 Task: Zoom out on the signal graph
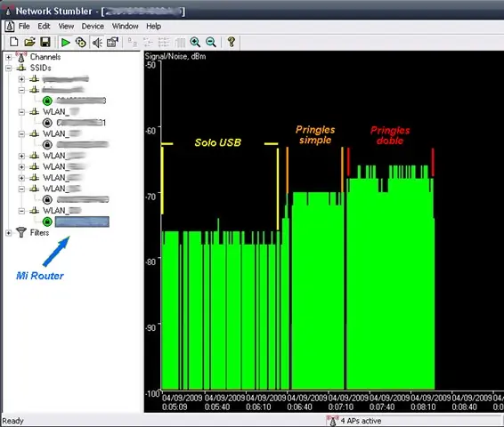click(x=211, y=42)
